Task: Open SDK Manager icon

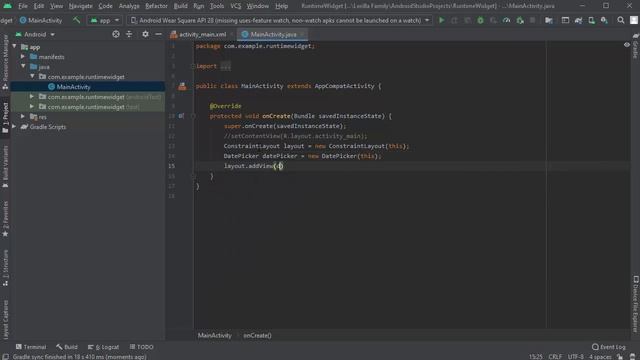Action: tap(604, 20)
